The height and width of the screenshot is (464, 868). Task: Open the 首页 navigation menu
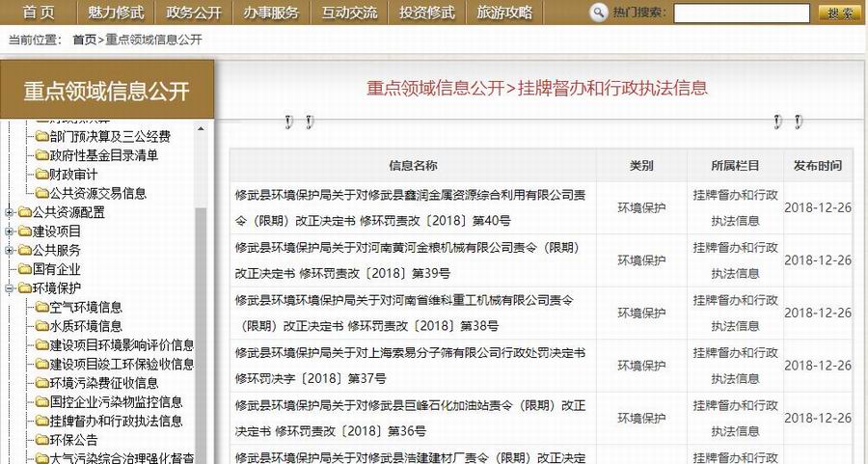click(x=39, y=13)
